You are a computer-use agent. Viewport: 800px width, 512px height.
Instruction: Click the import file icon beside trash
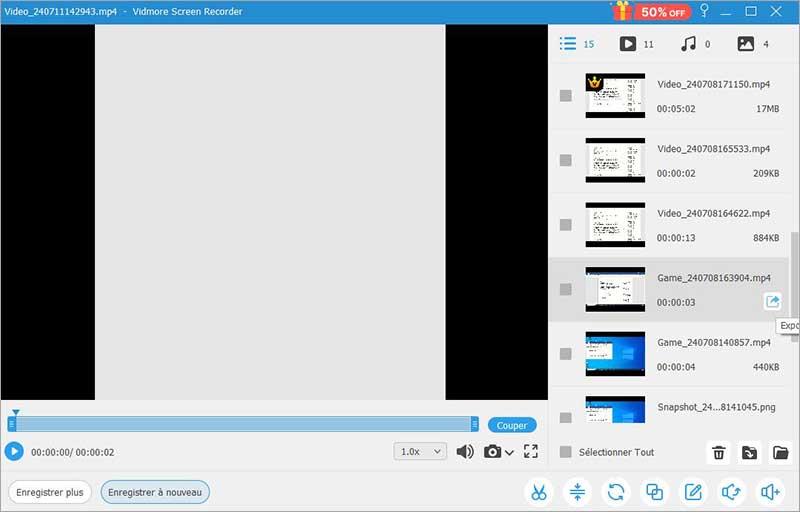click(749, 452)
